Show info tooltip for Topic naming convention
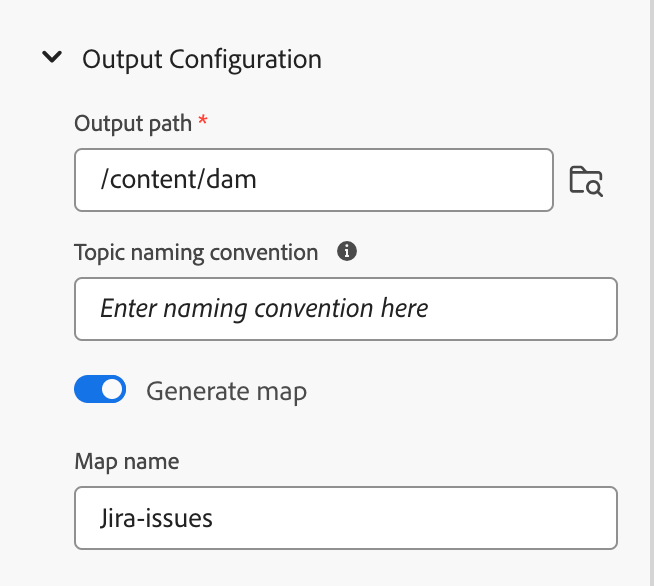The width and height of the screenshot is (654, 586). coord(347,251)
